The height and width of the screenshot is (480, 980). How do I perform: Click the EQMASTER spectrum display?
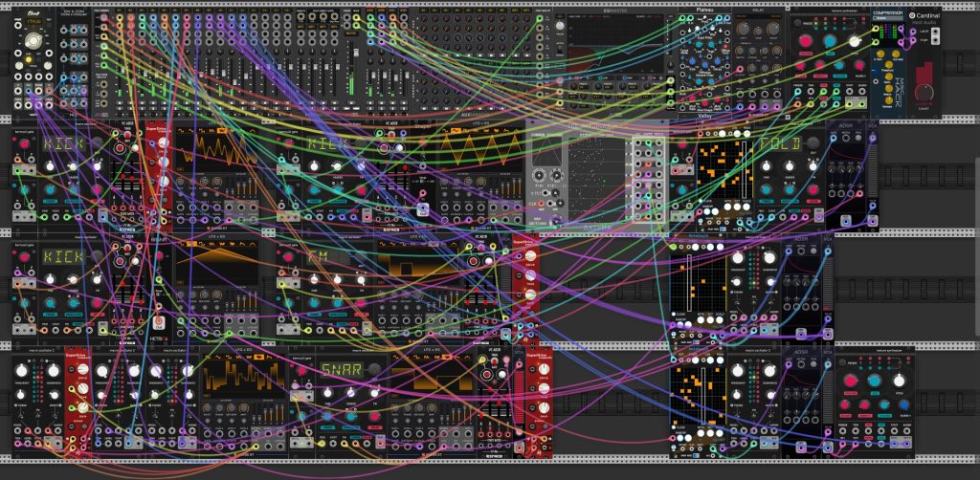pos(615,45)
